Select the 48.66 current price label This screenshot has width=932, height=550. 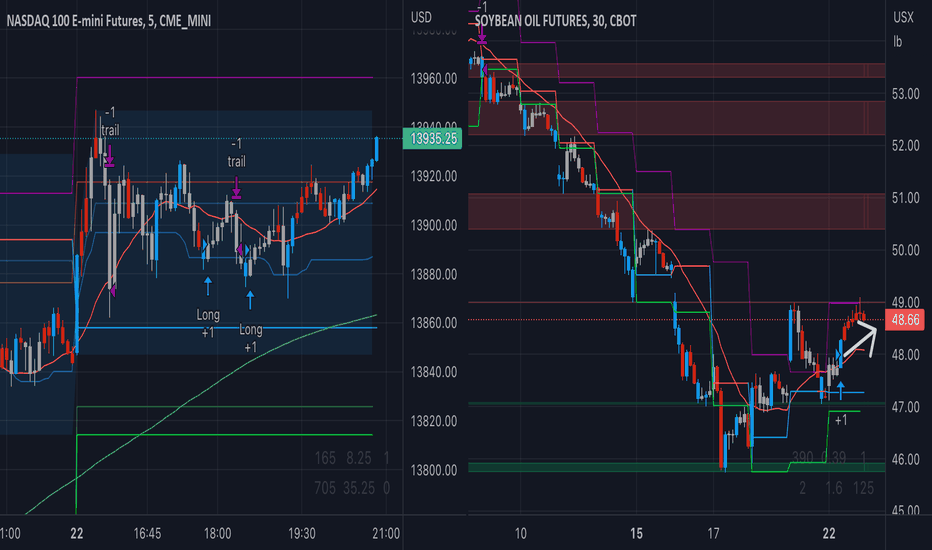[x=905, y=320]
